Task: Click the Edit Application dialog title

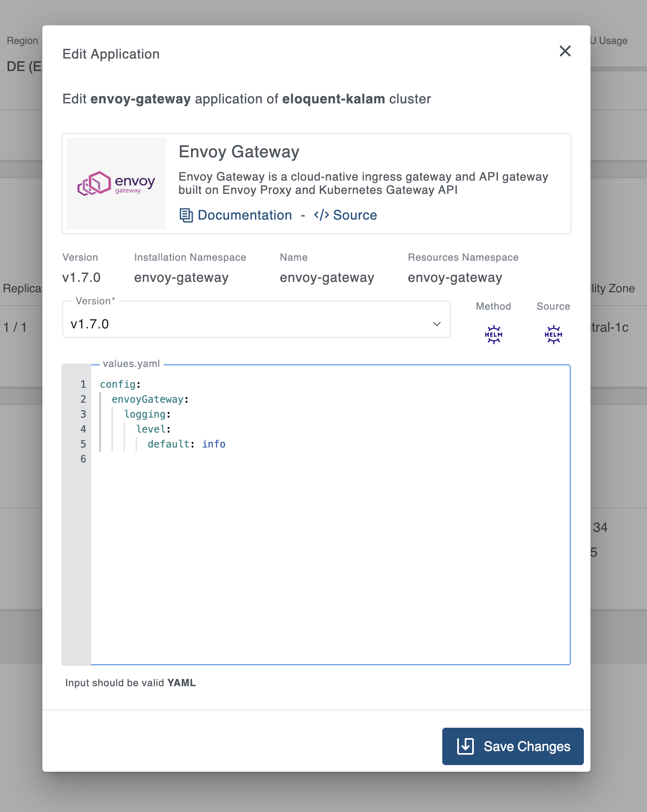Action: (111, 54)
